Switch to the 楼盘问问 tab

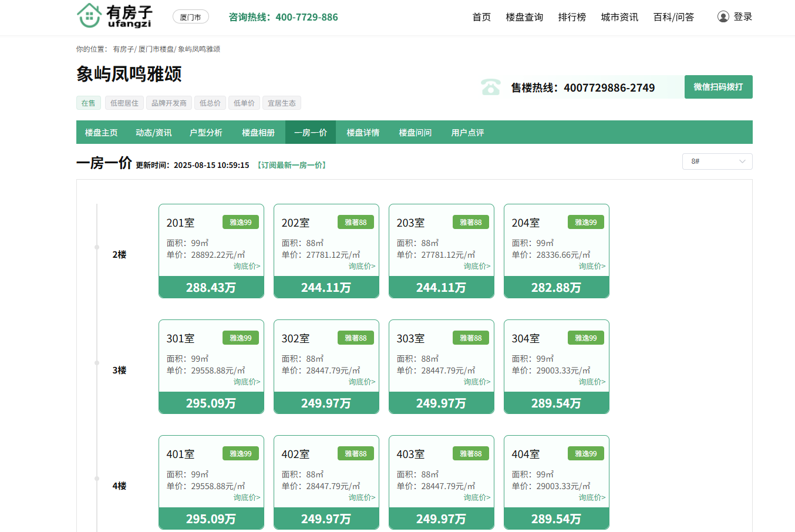coord(415,133)
